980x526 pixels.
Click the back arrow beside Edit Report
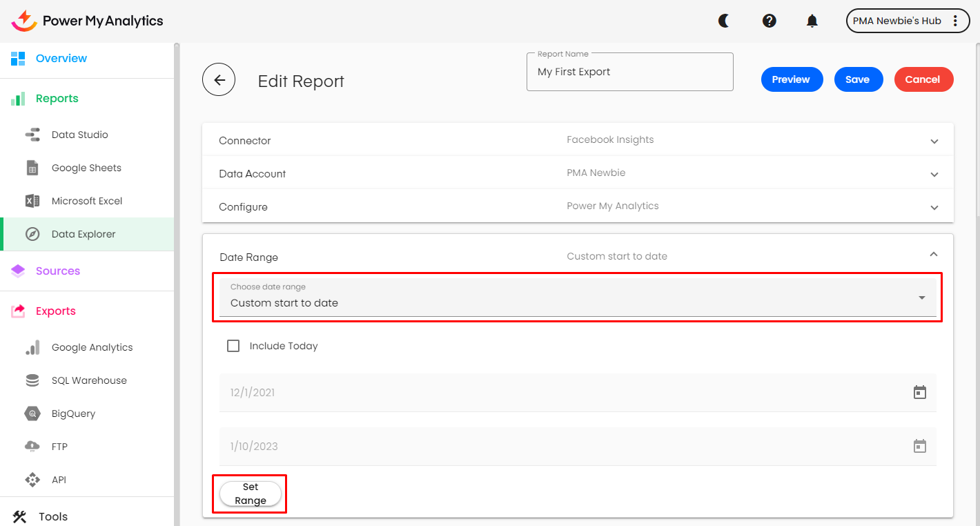point(219,80)
